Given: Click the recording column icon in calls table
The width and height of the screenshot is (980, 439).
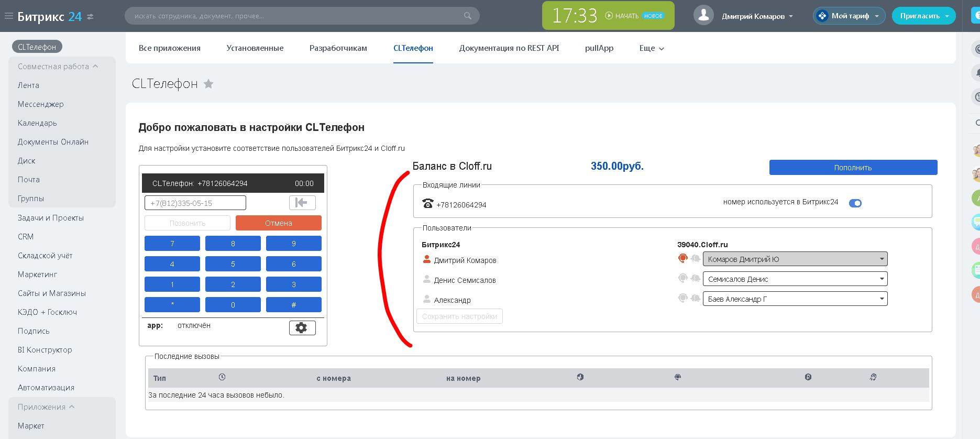Looking at the screenshot, I should (873, 377).
